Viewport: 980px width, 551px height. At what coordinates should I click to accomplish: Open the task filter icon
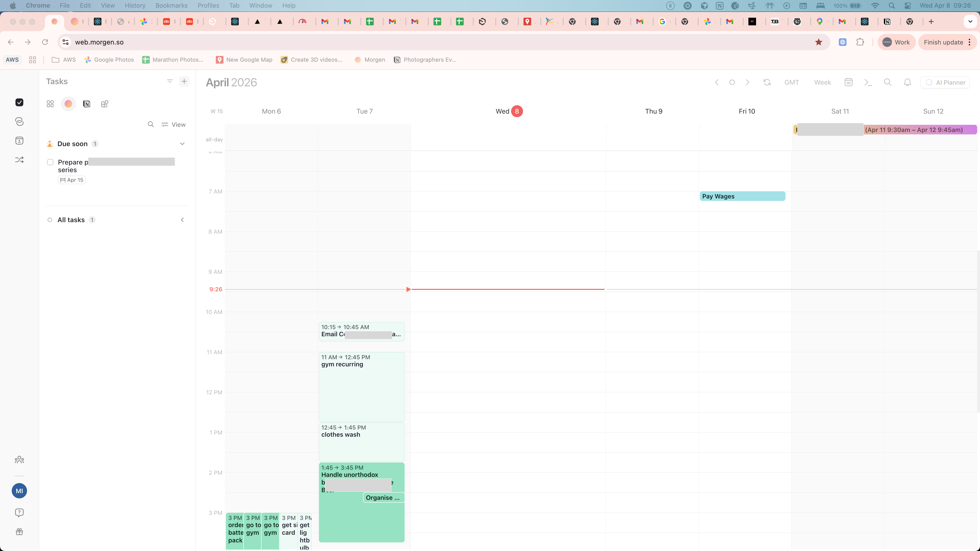click(170, 81)
